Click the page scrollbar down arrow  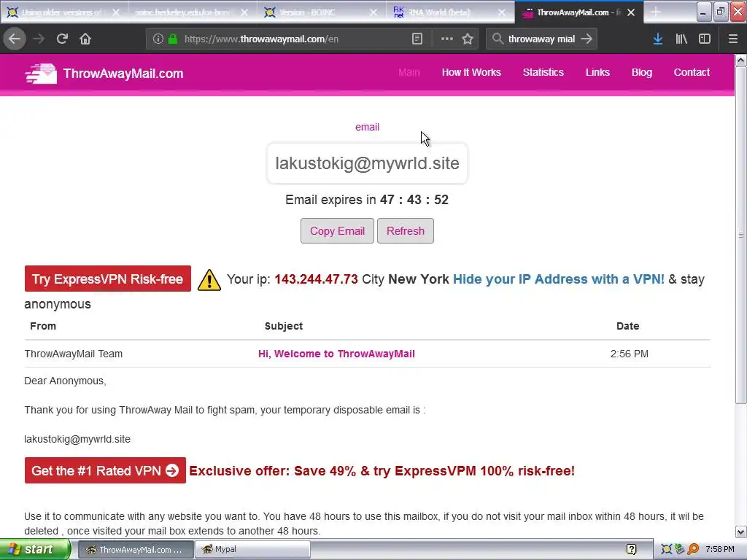(x=741, y=532)
